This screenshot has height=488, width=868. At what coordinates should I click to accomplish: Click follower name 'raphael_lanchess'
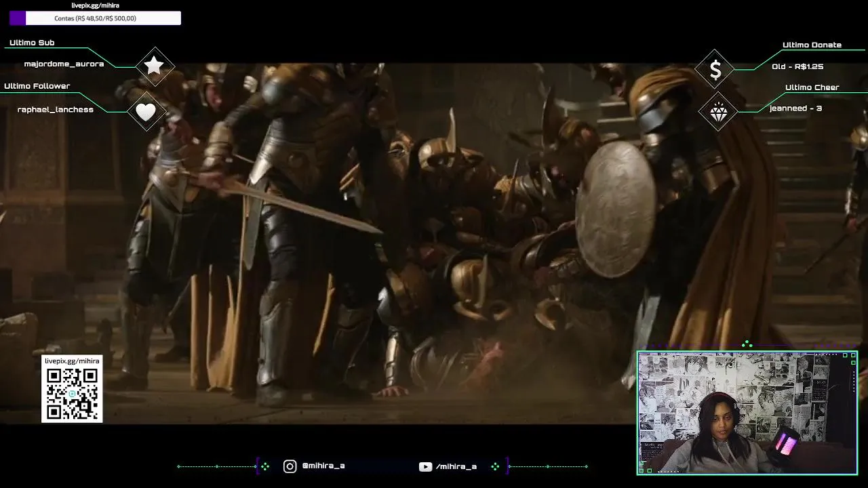(56, 110)
